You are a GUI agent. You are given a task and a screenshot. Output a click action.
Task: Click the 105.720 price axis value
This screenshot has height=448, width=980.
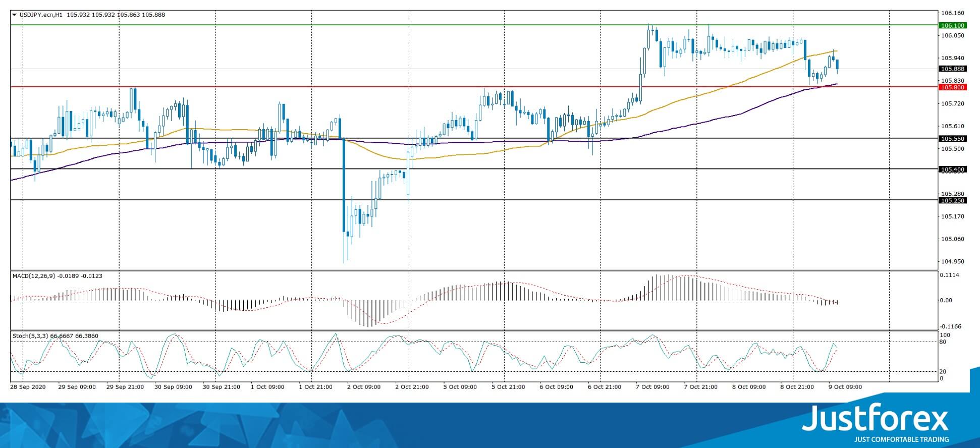pyautogui.click(x=952, y=103)
